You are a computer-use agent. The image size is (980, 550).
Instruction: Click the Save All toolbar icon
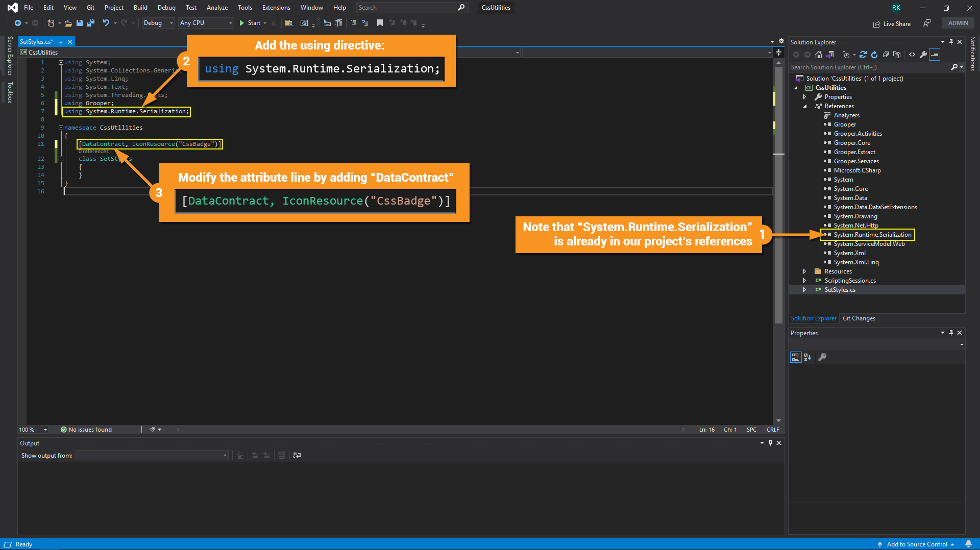(x=91, y=23)
